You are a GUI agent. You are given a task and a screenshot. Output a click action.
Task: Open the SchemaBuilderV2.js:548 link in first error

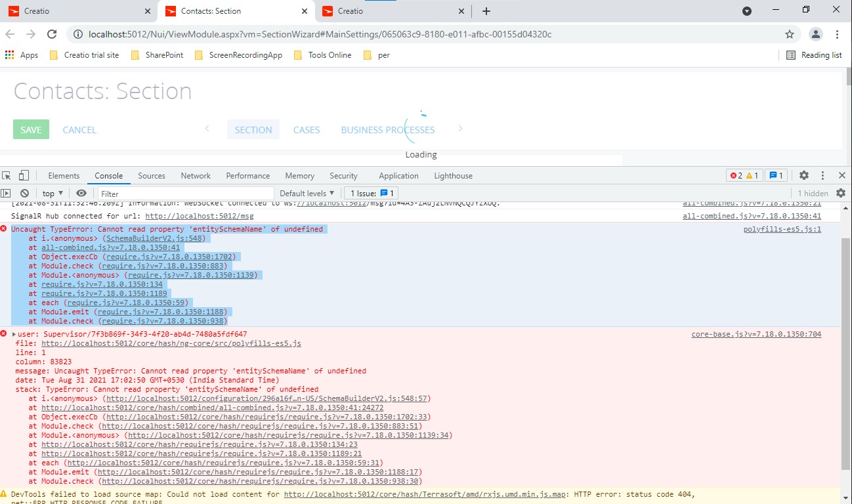[x=155, y=238]
